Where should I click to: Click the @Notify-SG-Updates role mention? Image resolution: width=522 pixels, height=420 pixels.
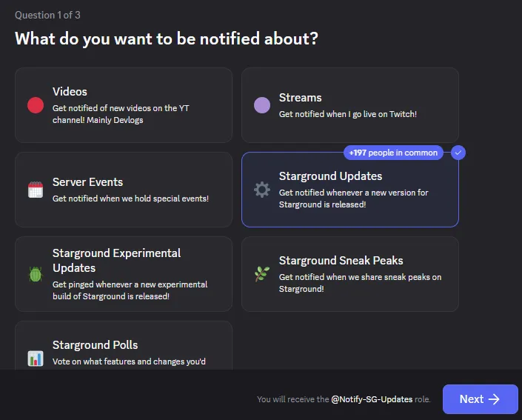point(372,399)
